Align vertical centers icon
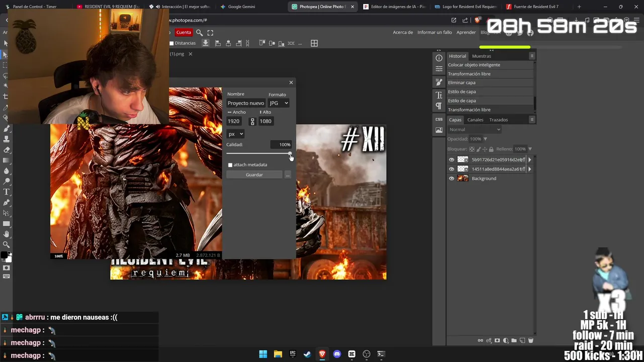The width and height of the screenshot is (644, 362). click(x=272, y=43)
